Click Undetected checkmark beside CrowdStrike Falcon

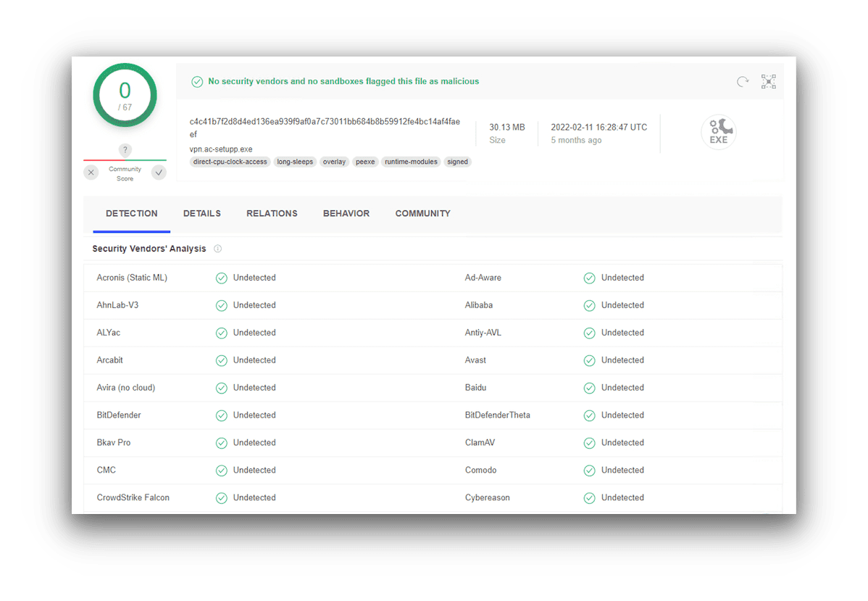pyautogui.click(x=221, y=497)
